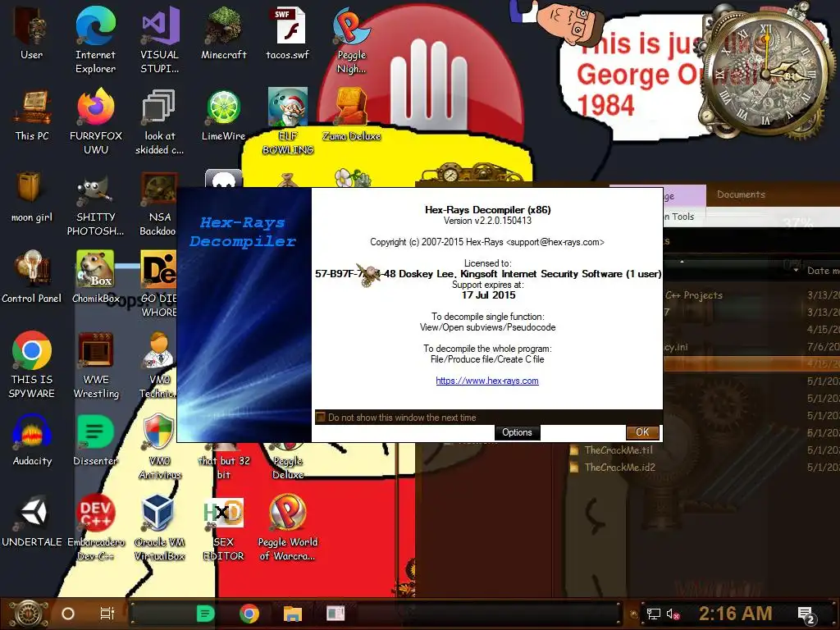Open the VISUAL STUPI... shortcut
The width and height of the screenshot is (840, 630).
tap(160, 40)
